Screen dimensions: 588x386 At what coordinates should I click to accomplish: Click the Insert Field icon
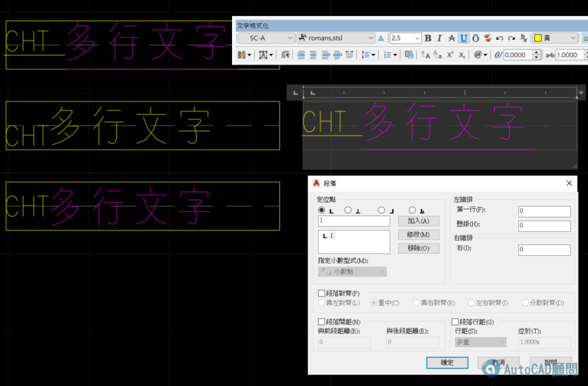click(409, 55)
